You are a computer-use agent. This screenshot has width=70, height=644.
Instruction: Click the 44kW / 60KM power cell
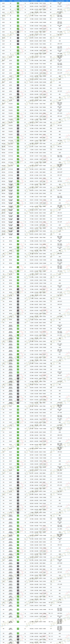43,138
